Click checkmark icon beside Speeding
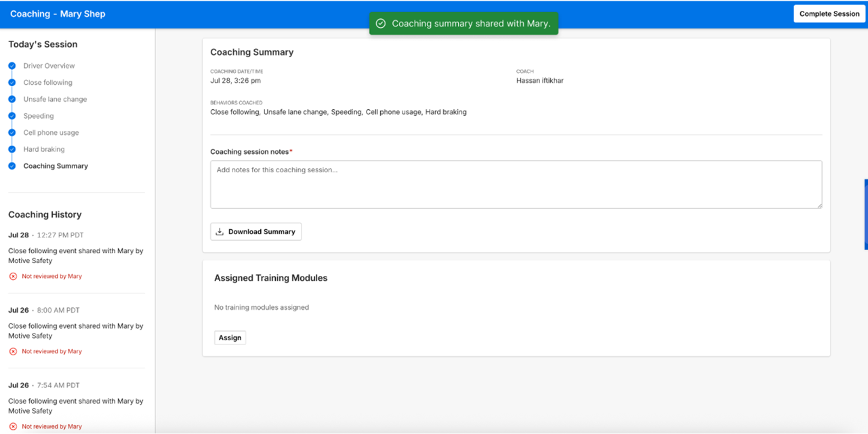This screenshot has width=868, height=434. [12, 116]
